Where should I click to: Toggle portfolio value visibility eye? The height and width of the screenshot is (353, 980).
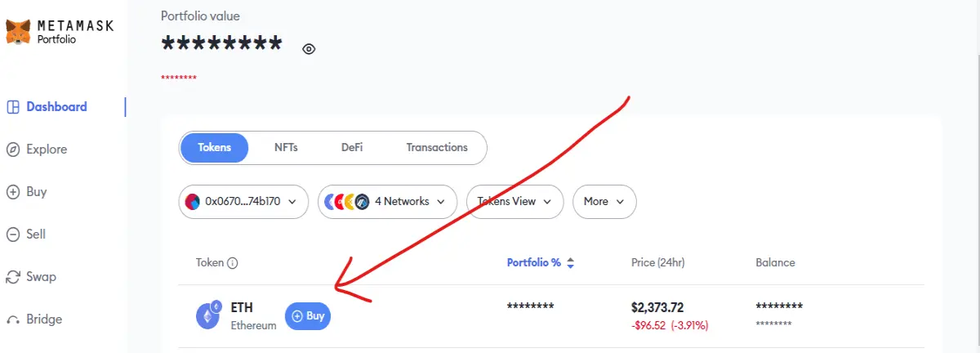pos(309,49)
